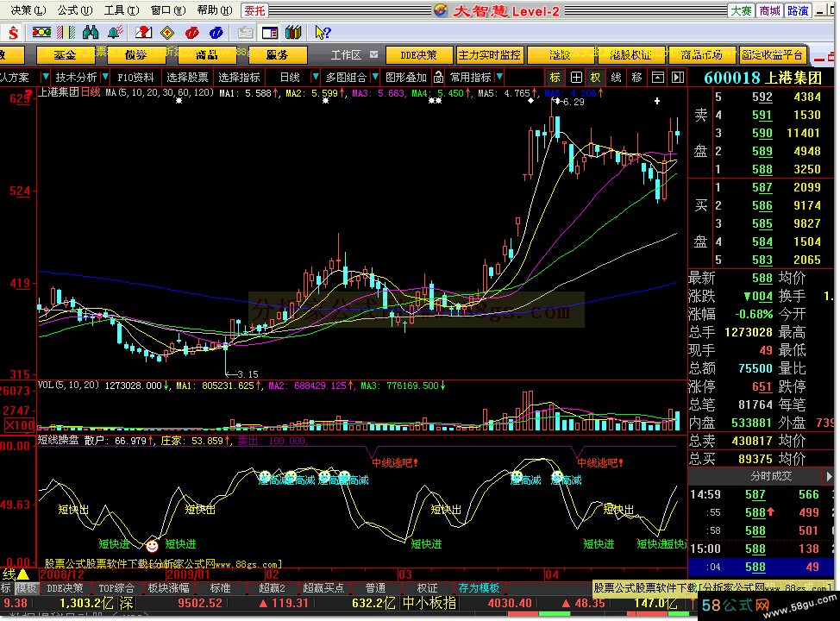Click the 600018 上港集团 stock title

[763, 78]
